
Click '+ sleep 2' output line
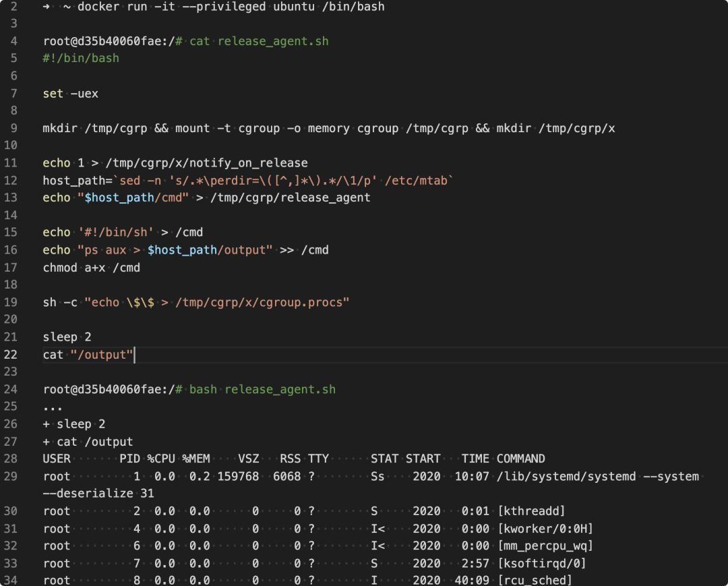tap(74, 424)
